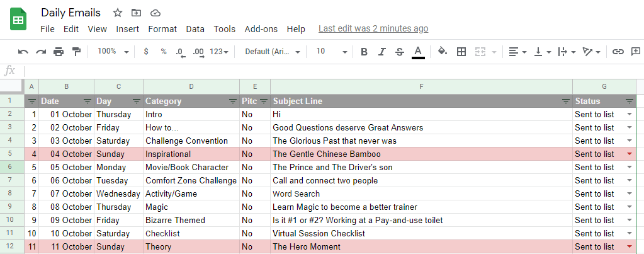This screenshot has width=644, height=254.
Task: Open the Add-ons menu
Action: click(x=261, y=29)
